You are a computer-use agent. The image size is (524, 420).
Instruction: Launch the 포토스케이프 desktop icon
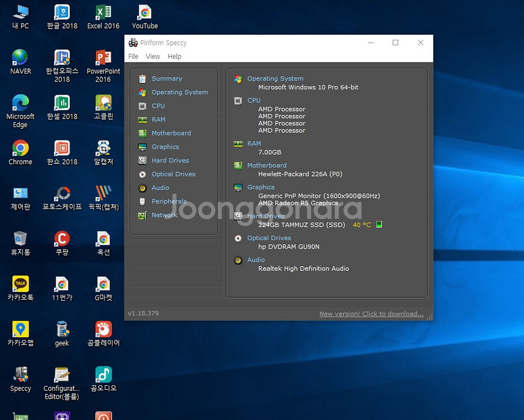click(x=62, y=198)
